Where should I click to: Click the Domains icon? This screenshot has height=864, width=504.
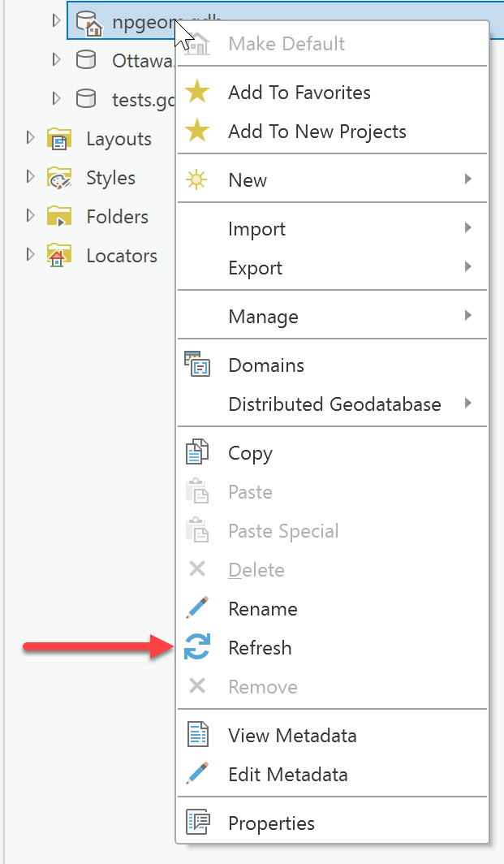tap(197, 365)
